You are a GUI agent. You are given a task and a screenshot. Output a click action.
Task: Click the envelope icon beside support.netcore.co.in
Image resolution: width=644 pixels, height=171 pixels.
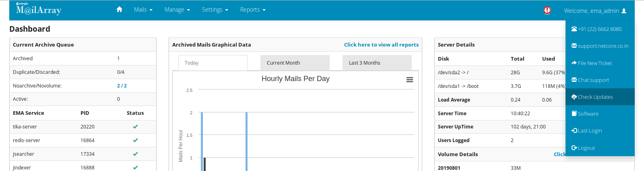click(574, 46)
